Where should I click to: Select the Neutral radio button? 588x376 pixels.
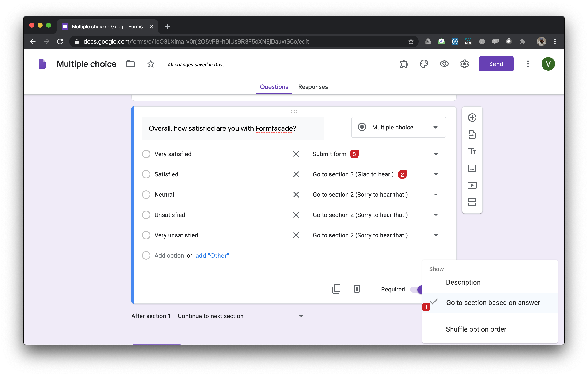click(x=146, y=195)
